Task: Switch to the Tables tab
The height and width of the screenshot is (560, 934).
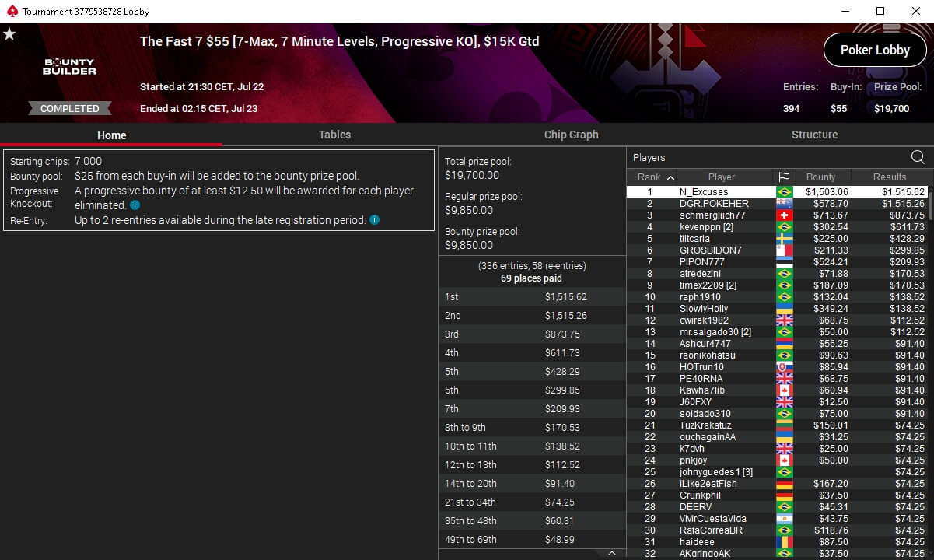Action: point(334,135)
